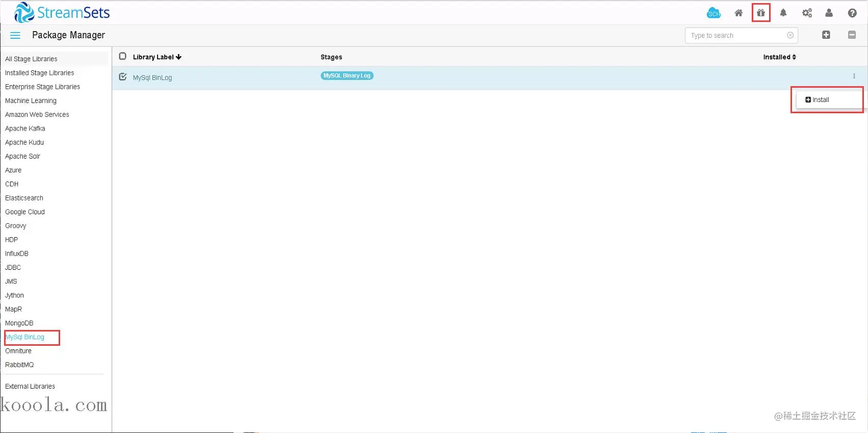This screenshot has width=868, height=433.
Task: Select RabbitMQ category
Action: [19, 365]
